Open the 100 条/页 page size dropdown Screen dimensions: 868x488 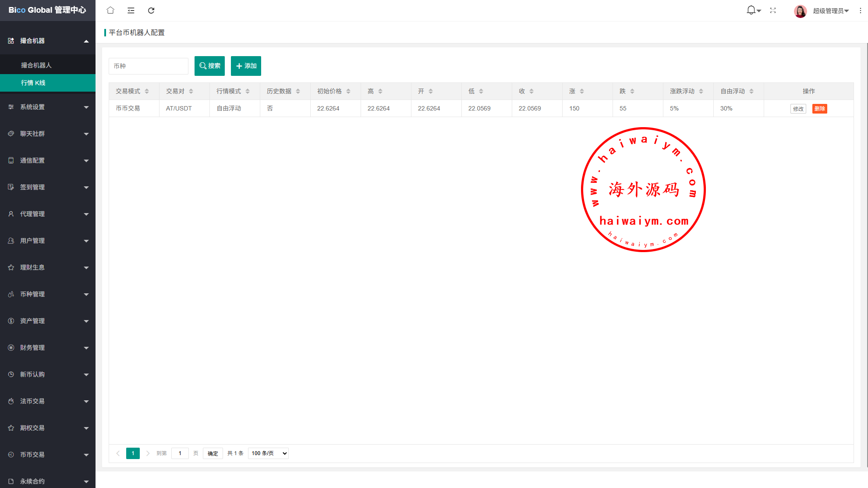[268, 453]
